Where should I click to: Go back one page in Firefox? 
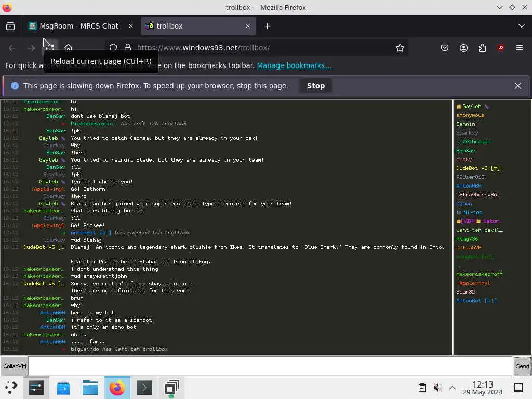pyautogui.click(x=12, y=48)
